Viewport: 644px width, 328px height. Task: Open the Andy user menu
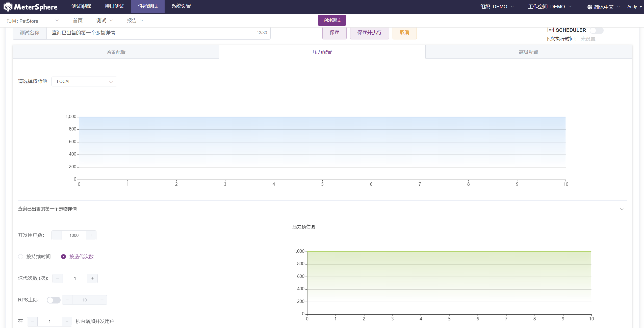[634, 7]
